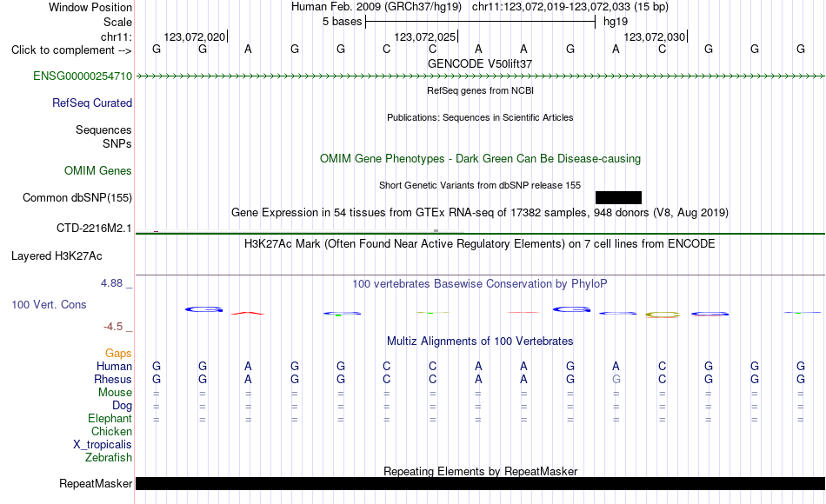Click 'Repeating Elements by RepeatMasker' title
Image resolution: width=826 pixels, height=504 pixels.
tap(480, 471)
